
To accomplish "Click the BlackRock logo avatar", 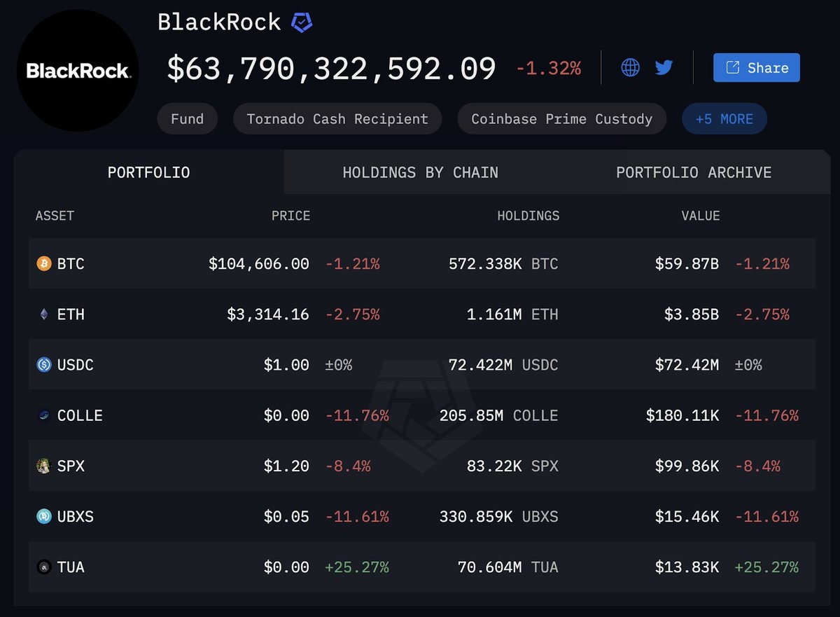I will pyautogui.click(x=77, y=71).
